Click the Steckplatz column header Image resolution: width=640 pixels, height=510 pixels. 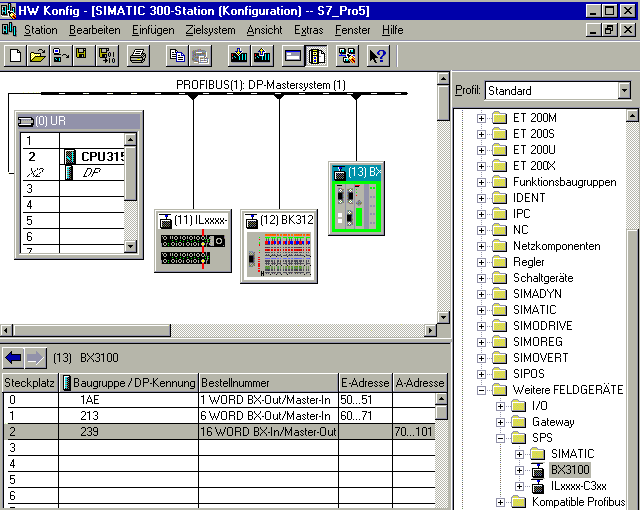pos(30,383)
